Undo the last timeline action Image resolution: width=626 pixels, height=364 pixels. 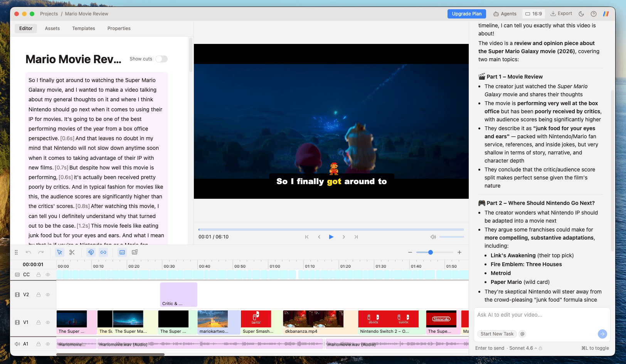pos(29,252)
